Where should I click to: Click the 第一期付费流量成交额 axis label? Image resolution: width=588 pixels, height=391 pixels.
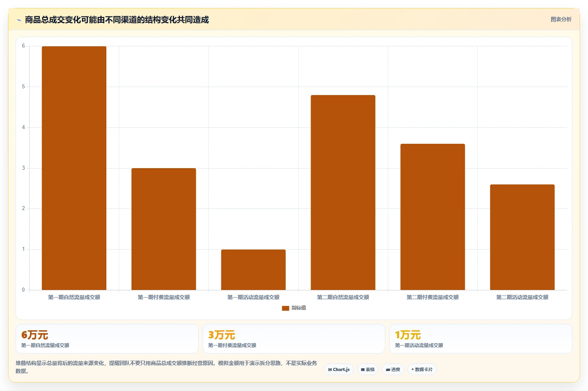163,297
